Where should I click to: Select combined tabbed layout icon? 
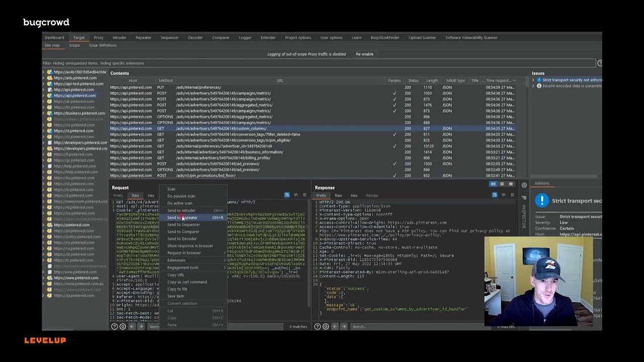point(511,185)
